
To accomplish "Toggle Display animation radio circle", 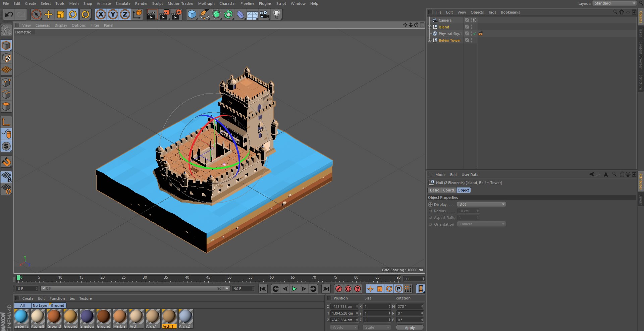I will coord(430,205).
